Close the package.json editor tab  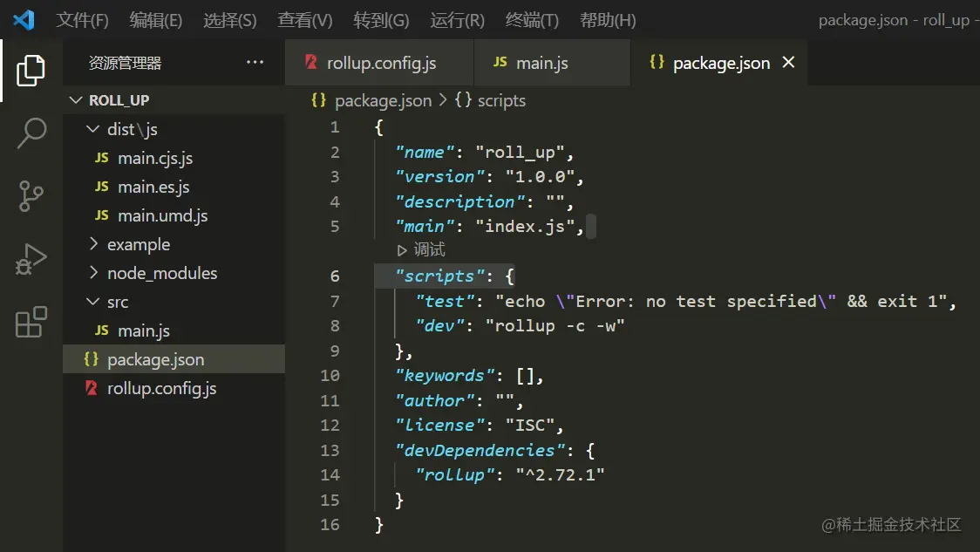pos(789,63)
